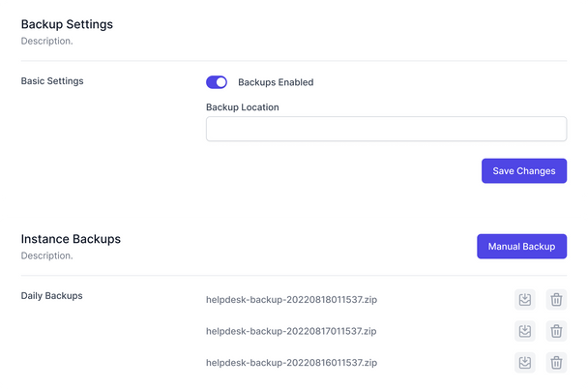
Task: Delete helpdesk-backup-20220817011537.zip backup
Action: point(556,331)
